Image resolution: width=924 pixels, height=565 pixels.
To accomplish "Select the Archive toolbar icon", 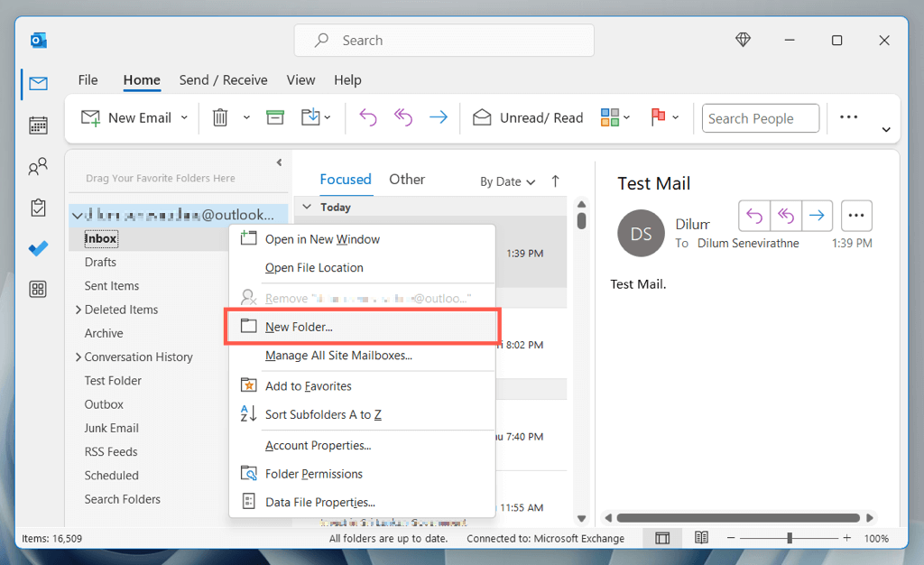I will (275, 117).
